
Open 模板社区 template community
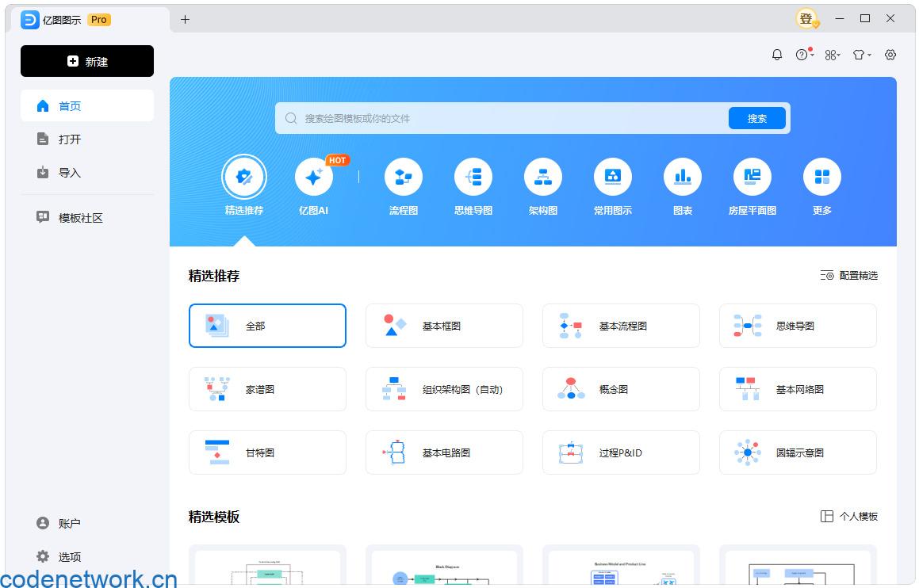tap(87, 218)
